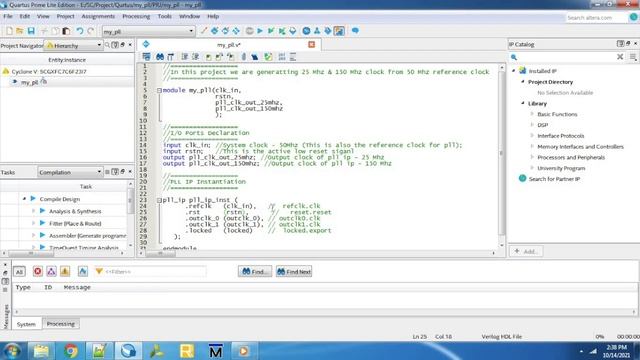
Task: Click the Find... button in the Messages panel
Action: [255, 271]
